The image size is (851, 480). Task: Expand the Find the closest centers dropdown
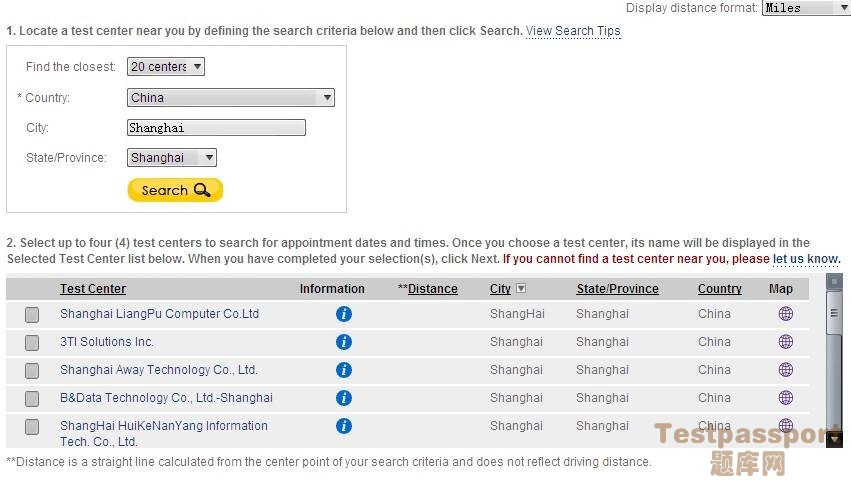tap(166, 67)
